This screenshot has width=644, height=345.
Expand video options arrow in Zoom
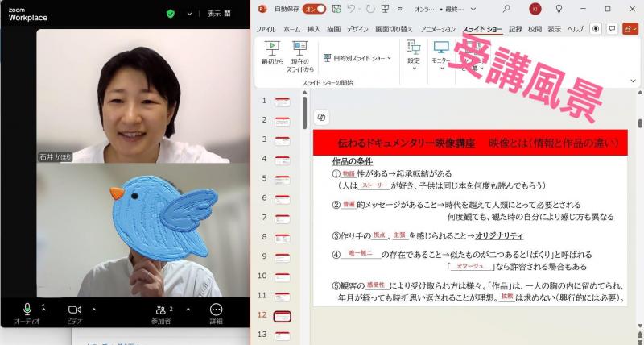[x=93, y=309]
